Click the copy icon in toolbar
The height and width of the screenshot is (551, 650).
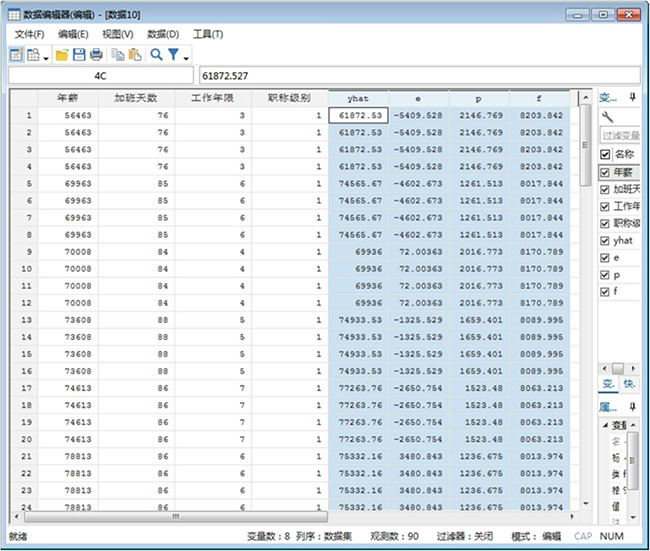117,54
